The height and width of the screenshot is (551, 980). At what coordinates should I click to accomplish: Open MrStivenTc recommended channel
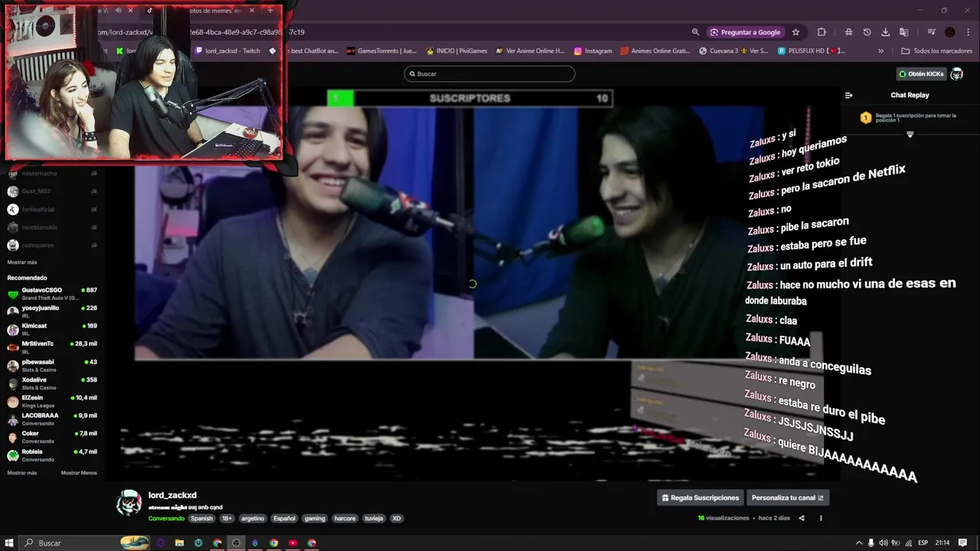click(52, 347)
